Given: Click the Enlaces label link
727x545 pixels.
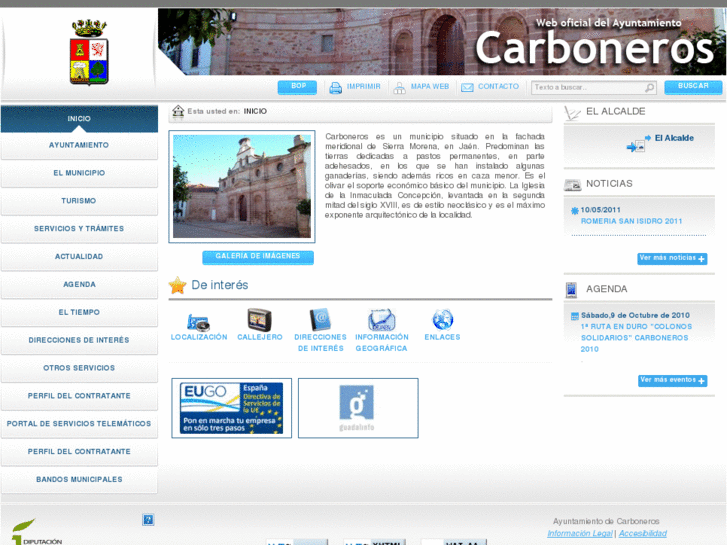Looking at the screenshot, I should [x=442, y=337].
